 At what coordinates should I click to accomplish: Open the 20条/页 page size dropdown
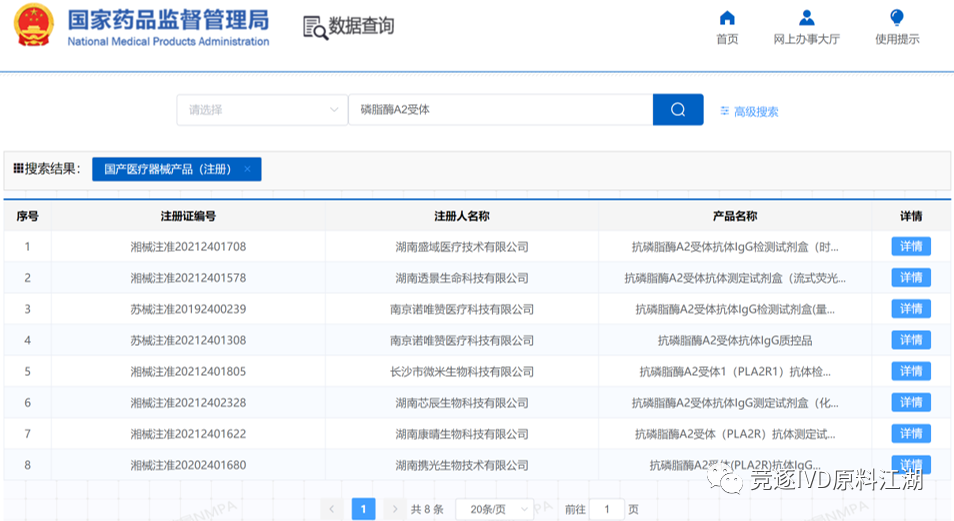tap(494, 509)
